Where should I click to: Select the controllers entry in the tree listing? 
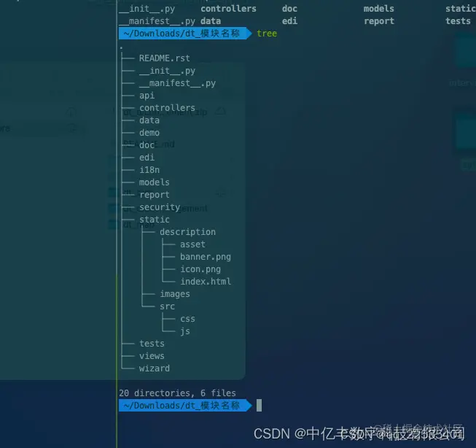[x=167, y=108]
